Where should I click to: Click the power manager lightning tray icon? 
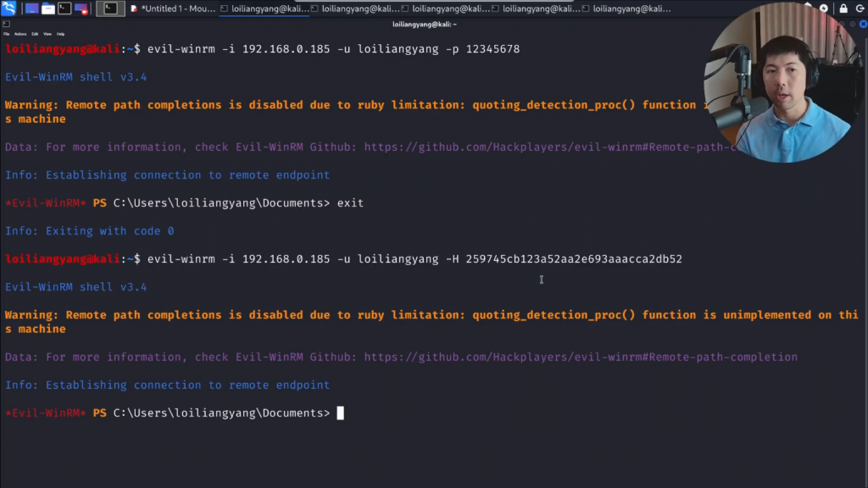tap(824, 8)
